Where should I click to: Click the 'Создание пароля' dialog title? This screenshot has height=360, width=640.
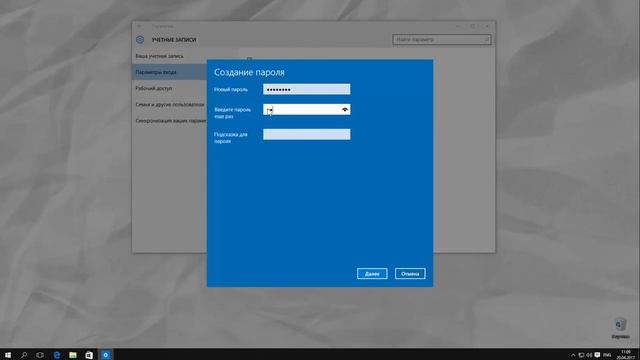tap(249, 72)
